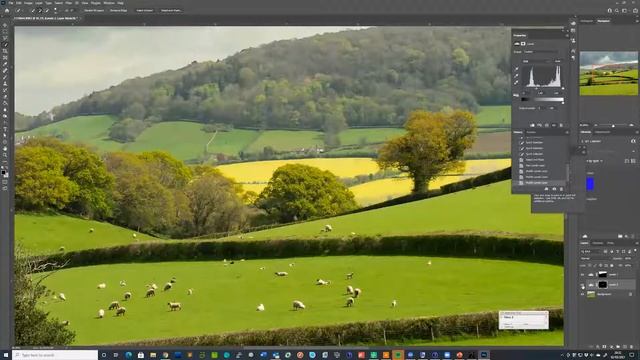
Task: Add a layer style fx
Action: coord(597,347)
